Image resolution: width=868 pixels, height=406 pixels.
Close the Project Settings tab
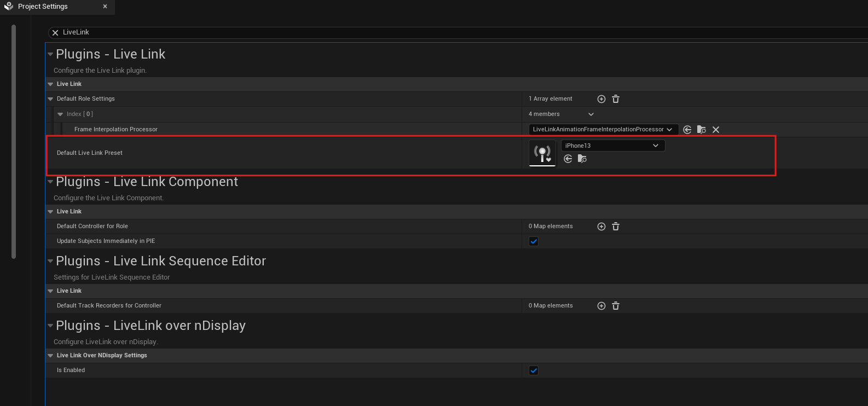[x=105, y=7]
